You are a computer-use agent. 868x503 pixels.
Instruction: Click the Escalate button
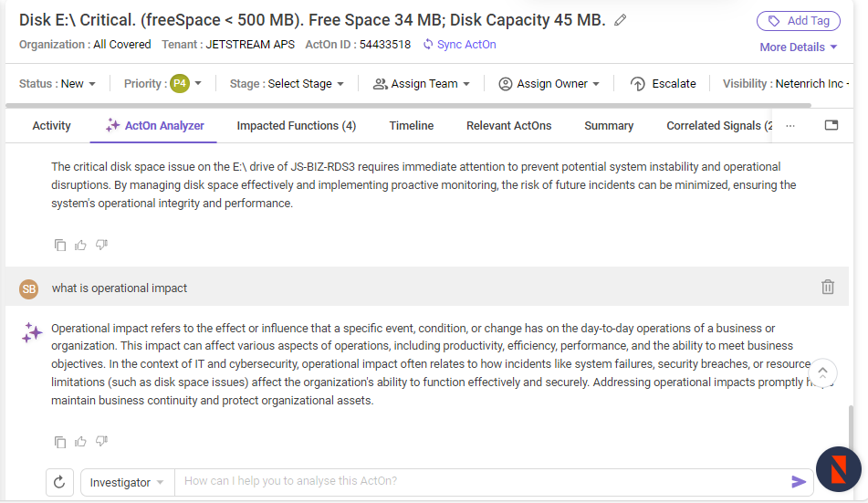coord(664,84)
